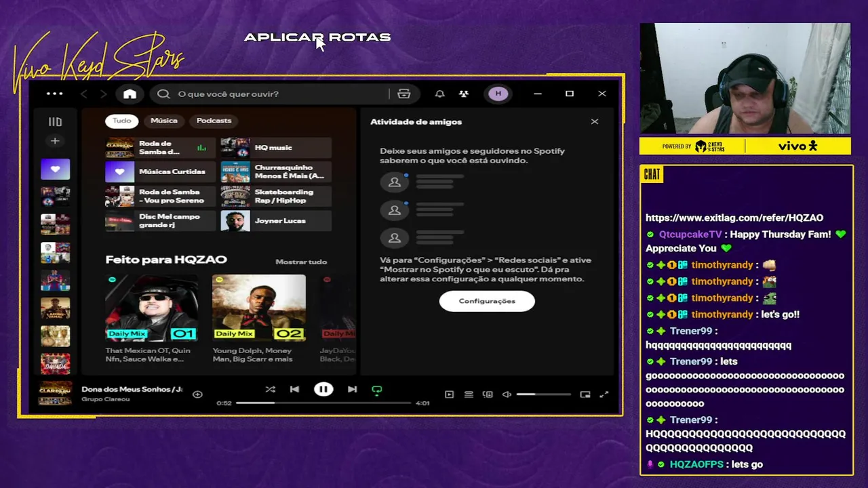
Task: Expand Your Library sidebar
Action: pyautogui.click(x=55, y=122)
